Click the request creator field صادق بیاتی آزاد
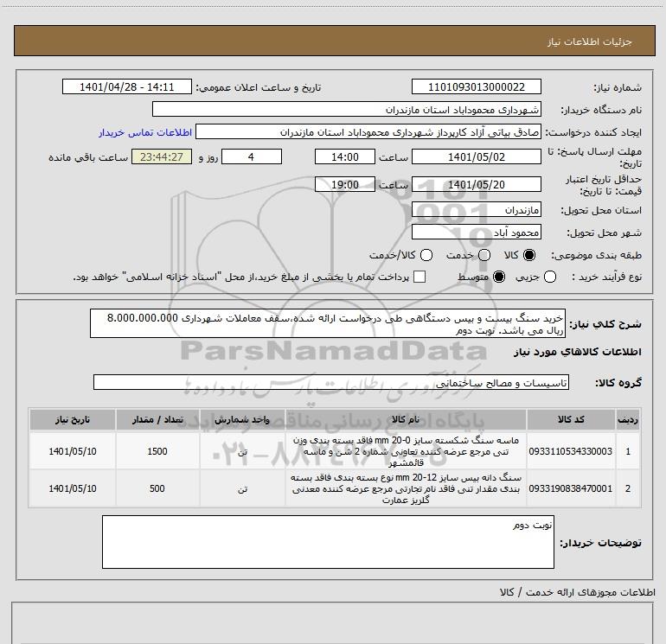Image resolution: width=666 pixels, height=644 pixels. 368,132
